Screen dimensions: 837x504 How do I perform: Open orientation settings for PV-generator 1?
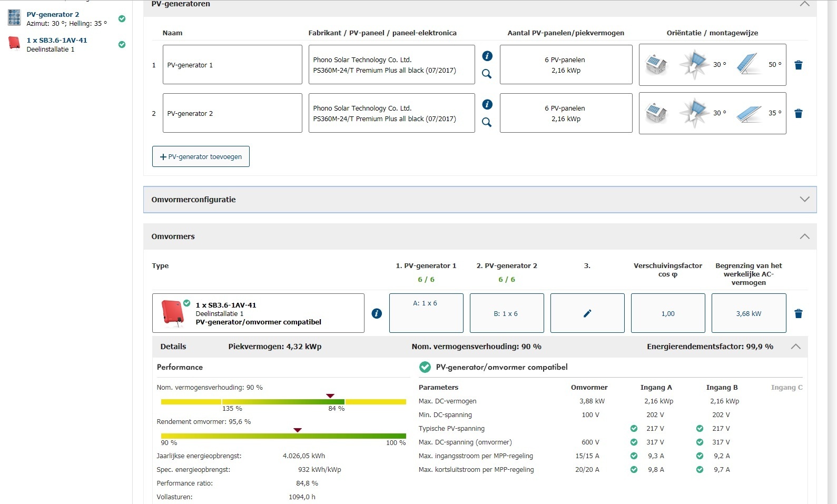[712, 65]
